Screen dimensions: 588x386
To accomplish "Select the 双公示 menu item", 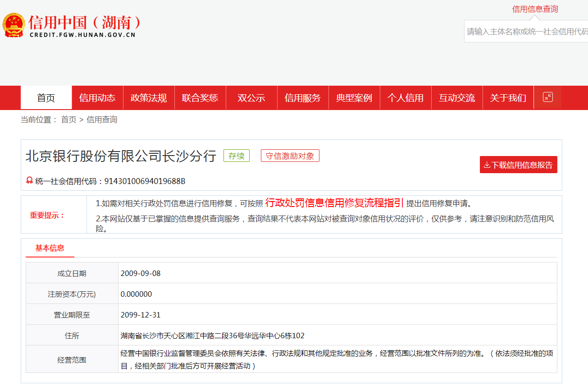I will pos(251,98).
